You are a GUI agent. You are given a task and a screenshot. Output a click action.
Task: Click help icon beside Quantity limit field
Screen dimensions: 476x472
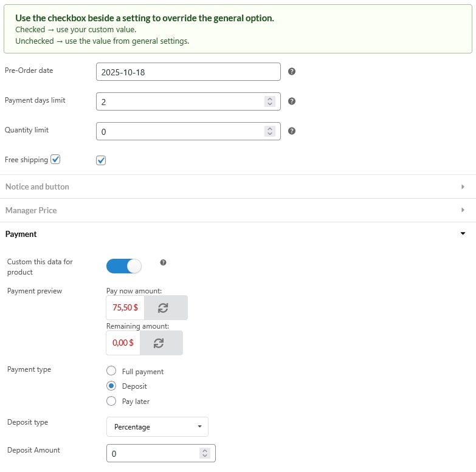291,131
